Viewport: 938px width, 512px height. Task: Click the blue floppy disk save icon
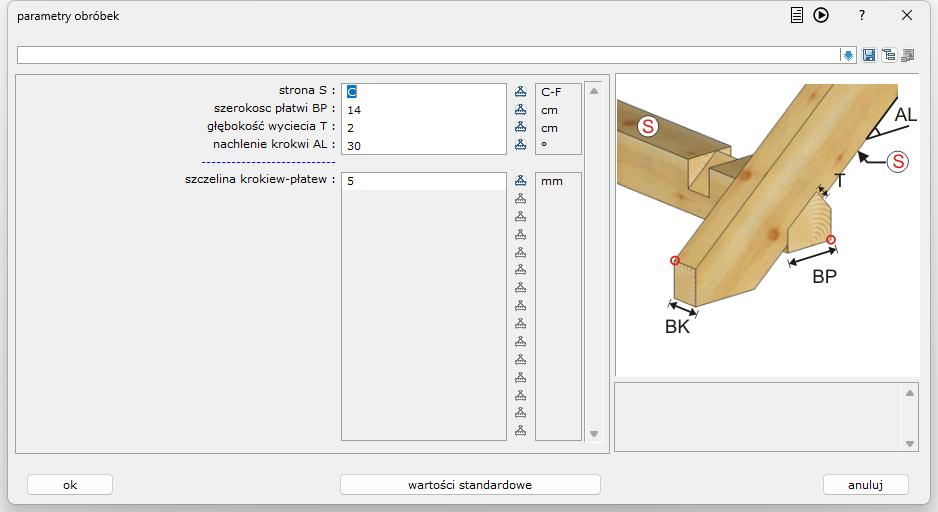869,55
